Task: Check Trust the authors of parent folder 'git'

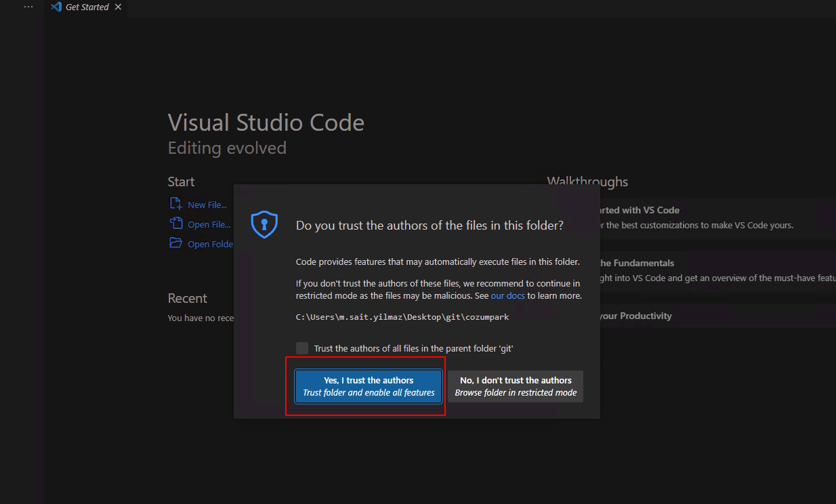Action: (302, 348)
